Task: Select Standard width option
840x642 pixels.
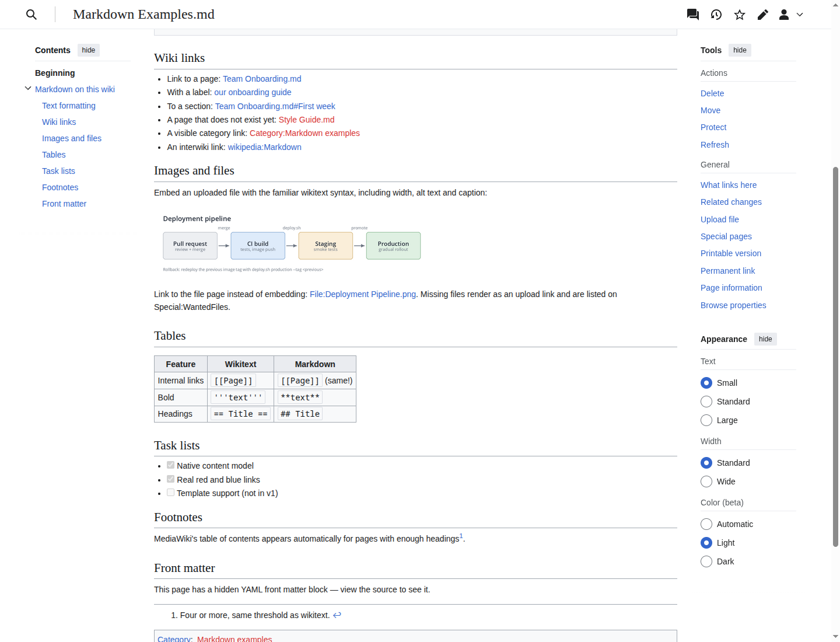Action: point(706,463)
